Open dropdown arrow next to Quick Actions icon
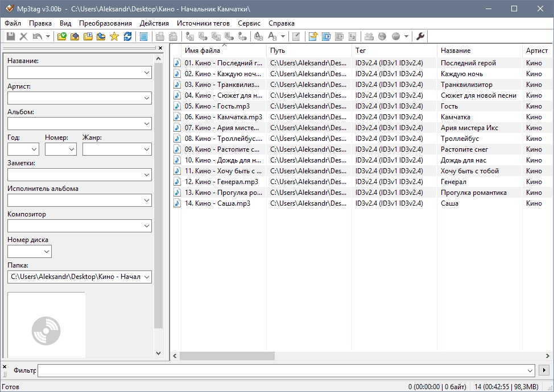The image size is (554, 392). [x=283, y=36]
